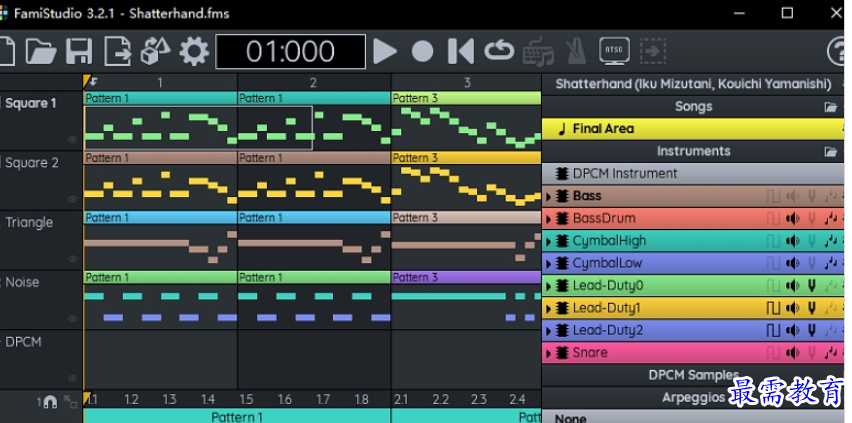Toggle DPCM channel visibility eye

coord(73,378)
